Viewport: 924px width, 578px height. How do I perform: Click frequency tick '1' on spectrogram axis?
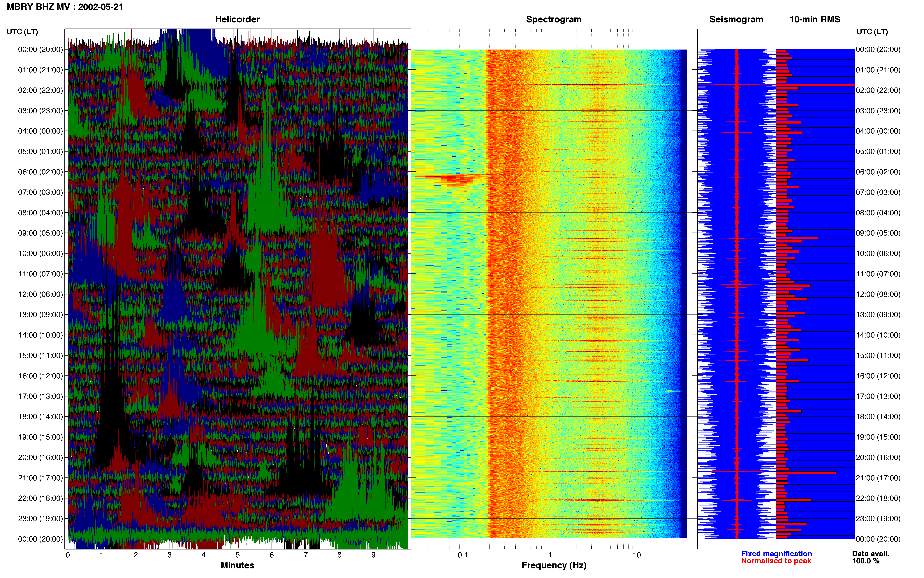pyautogui.click(x=550, y=555)
